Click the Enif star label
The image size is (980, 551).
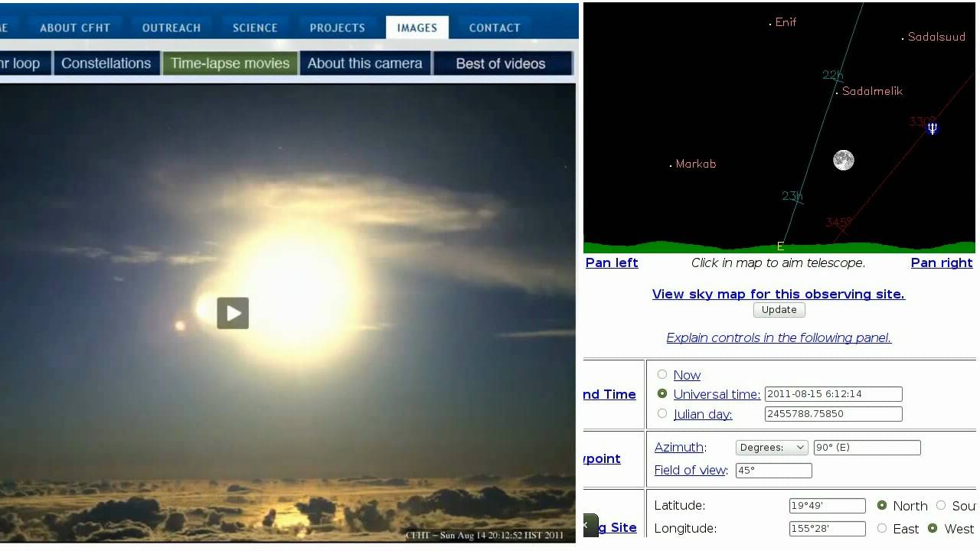tap(786, 22)
